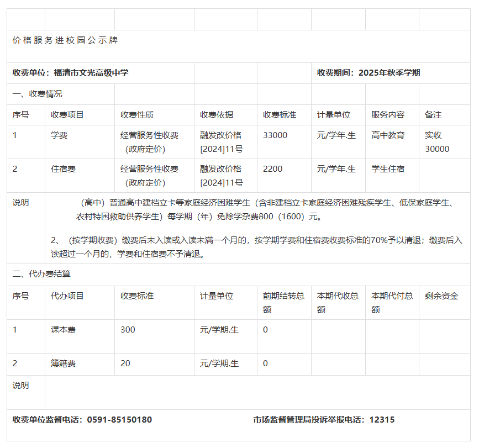Select the 实收 30000 remark cell
The width and height of the screenshot is (479, 448).
(x=437, y=142)
